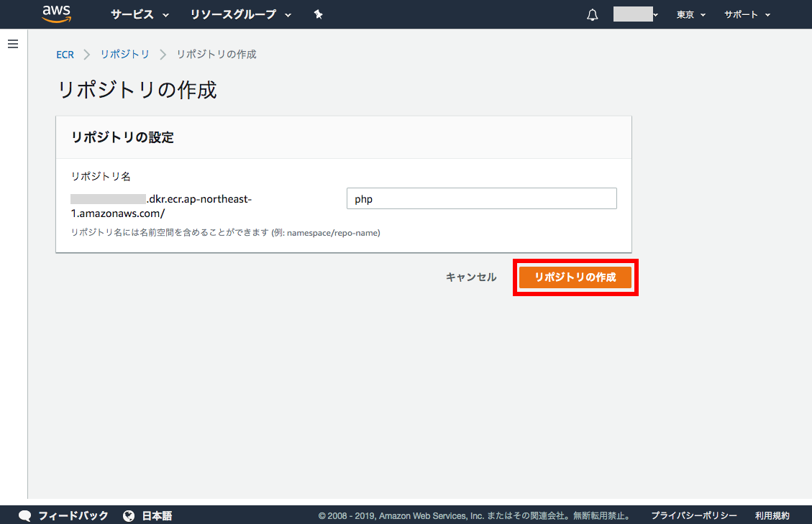Go to ECR breadcrumb link
The image size is (812, 524).
point(65,55)
